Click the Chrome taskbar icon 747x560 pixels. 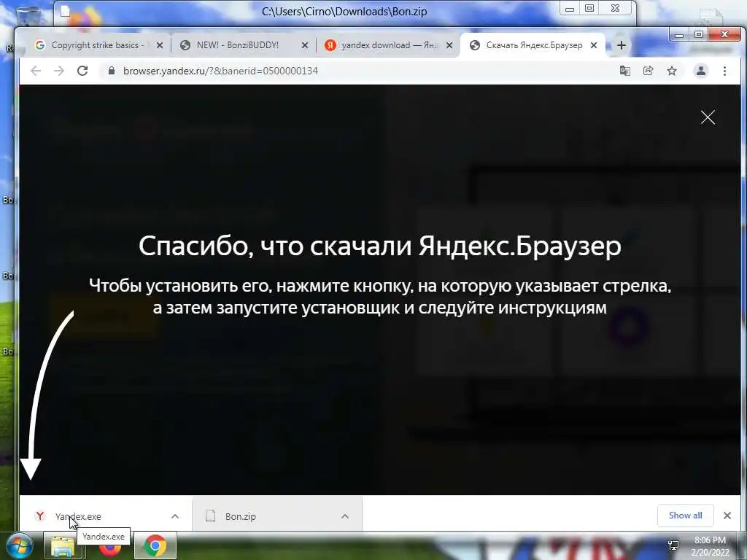point(155,546)
